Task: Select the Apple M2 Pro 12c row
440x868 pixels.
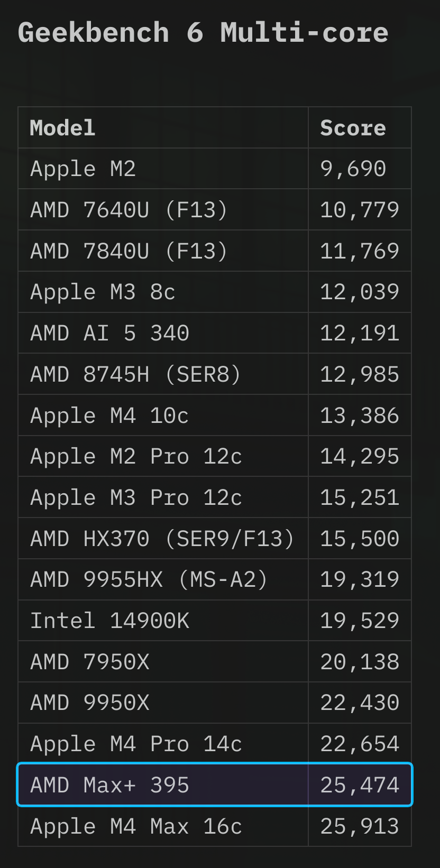Action: click(215, 457)
